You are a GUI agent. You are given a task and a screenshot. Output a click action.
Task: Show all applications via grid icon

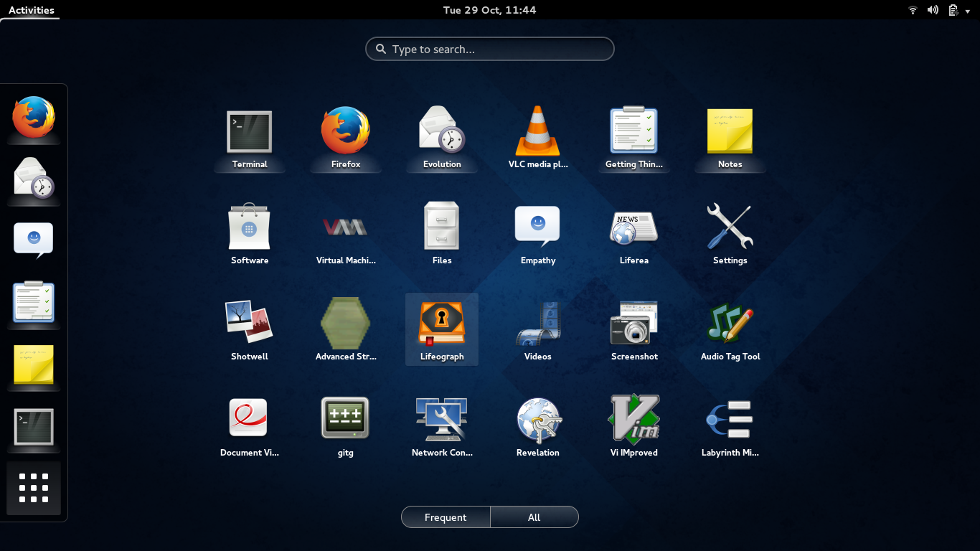(34, 488)
